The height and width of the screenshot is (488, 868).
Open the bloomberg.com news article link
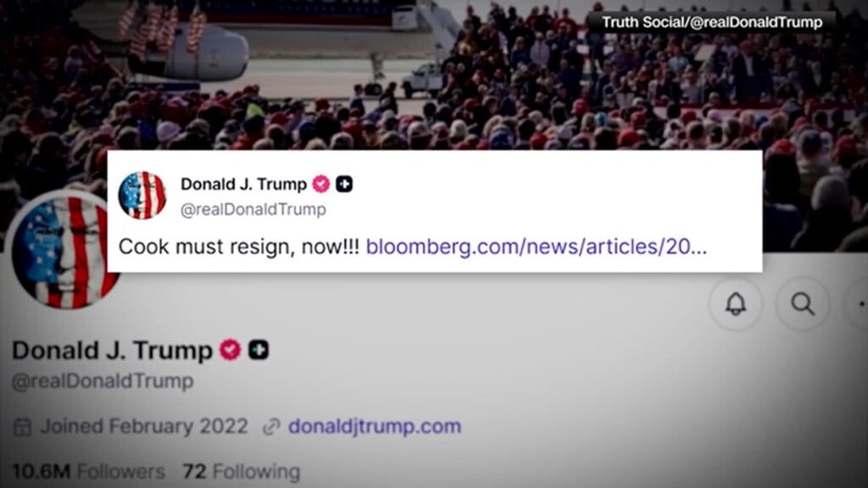pyautogui.click(x=537, y=247)
